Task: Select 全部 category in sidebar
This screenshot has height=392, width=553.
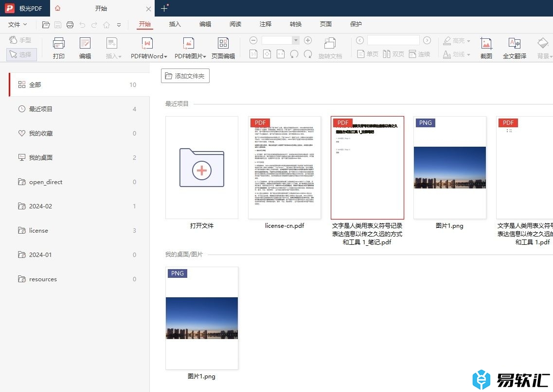Action: [x=79, y=85]
